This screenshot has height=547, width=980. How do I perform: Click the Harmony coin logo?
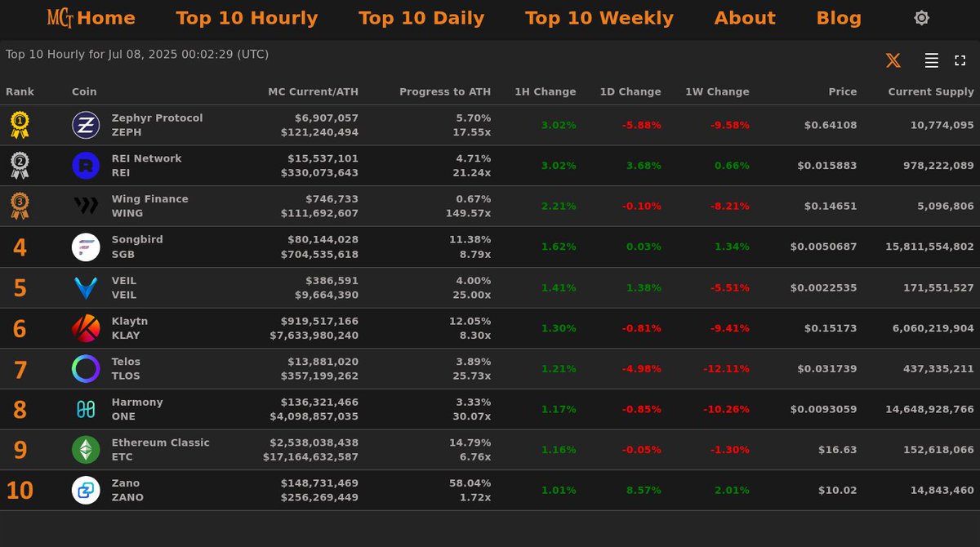86,409
